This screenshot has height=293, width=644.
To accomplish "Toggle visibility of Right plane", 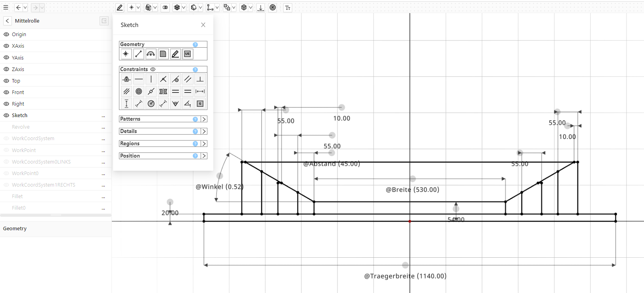I will (x=6, y=104).
